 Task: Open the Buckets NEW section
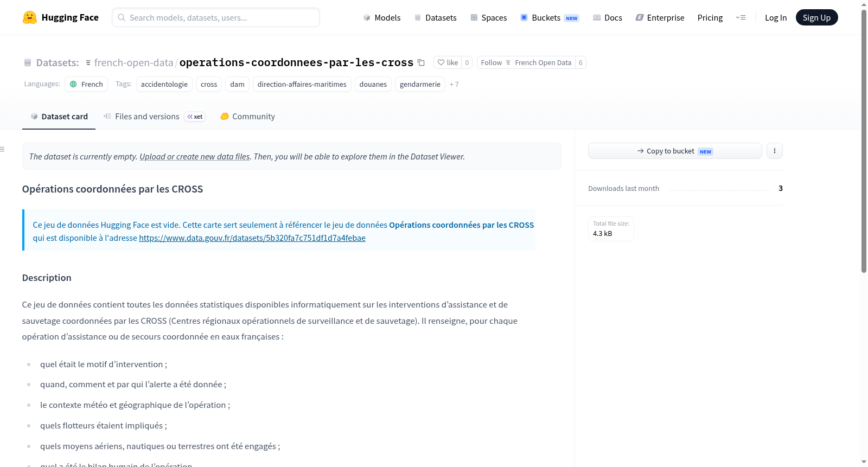click(550, 17)
